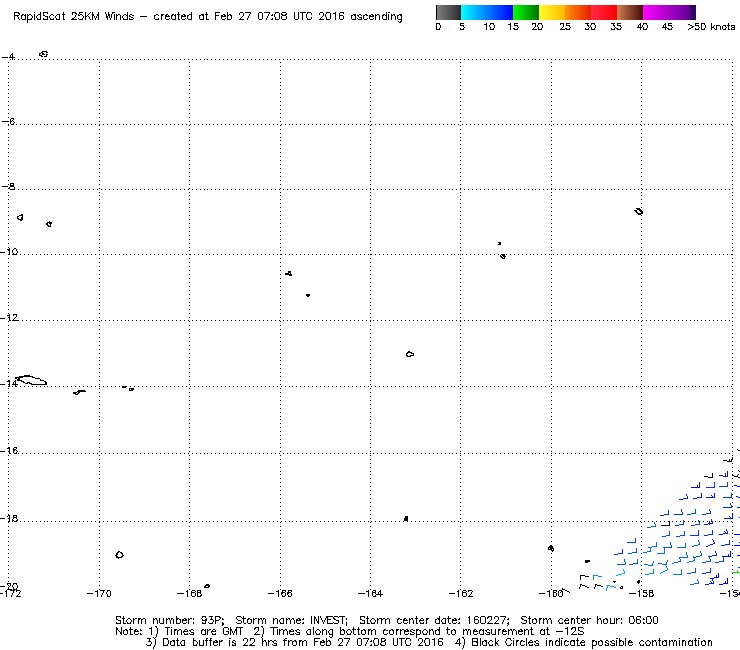Click the 'Storm name: INVEST' text

(291, 620)
